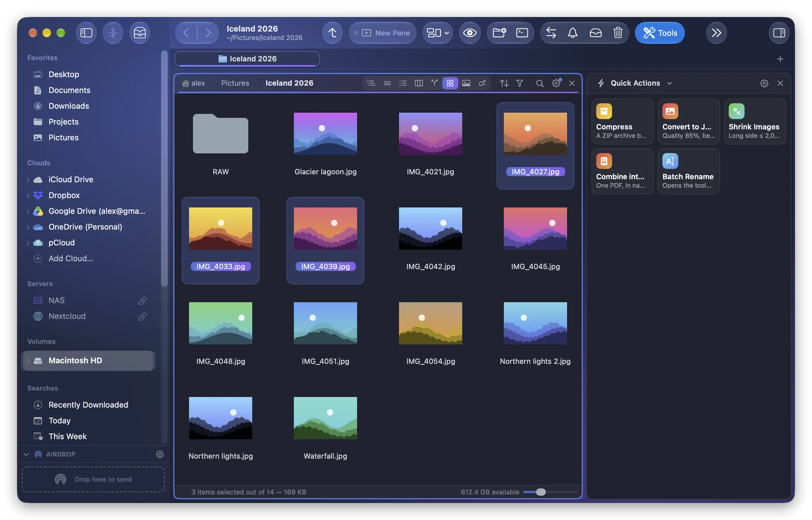This screenshot has height=520, width=812.
Task: Go back with the left chevron
Action: [x=186, y=33]
